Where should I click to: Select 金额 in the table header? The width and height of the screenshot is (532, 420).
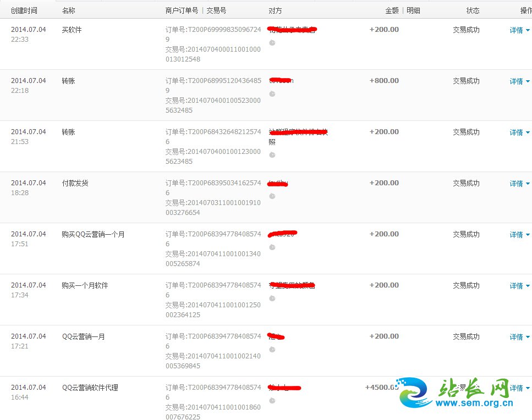pos(392,10)
